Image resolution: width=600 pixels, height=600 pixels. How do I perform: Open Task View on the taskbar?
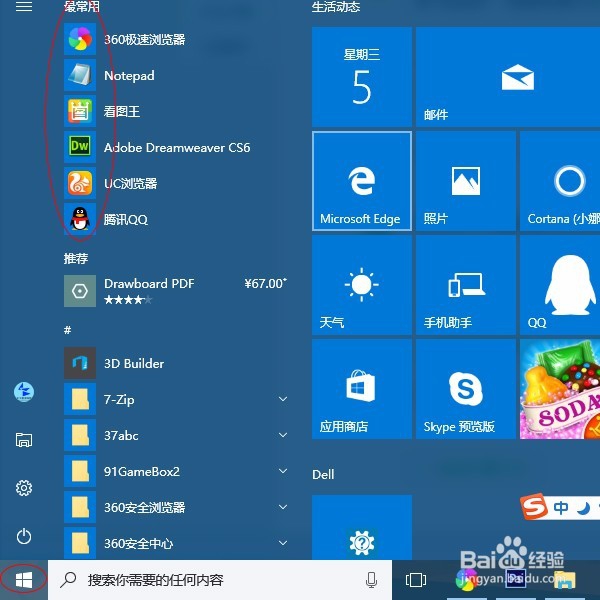416,579
